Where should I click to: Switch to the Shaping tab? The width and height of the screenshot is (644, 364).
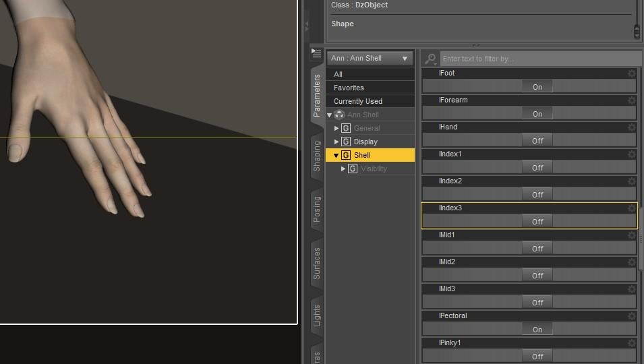tap(317, 156)
